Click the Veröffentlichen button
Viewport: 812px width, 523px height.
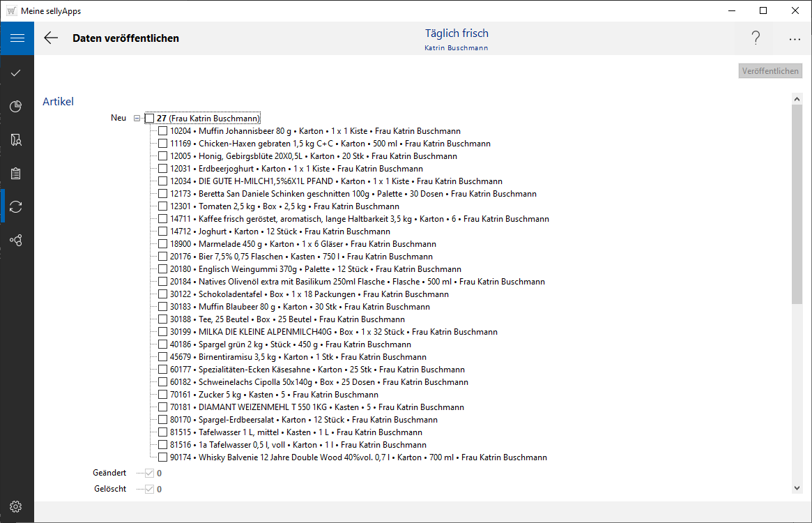[770, 71]
